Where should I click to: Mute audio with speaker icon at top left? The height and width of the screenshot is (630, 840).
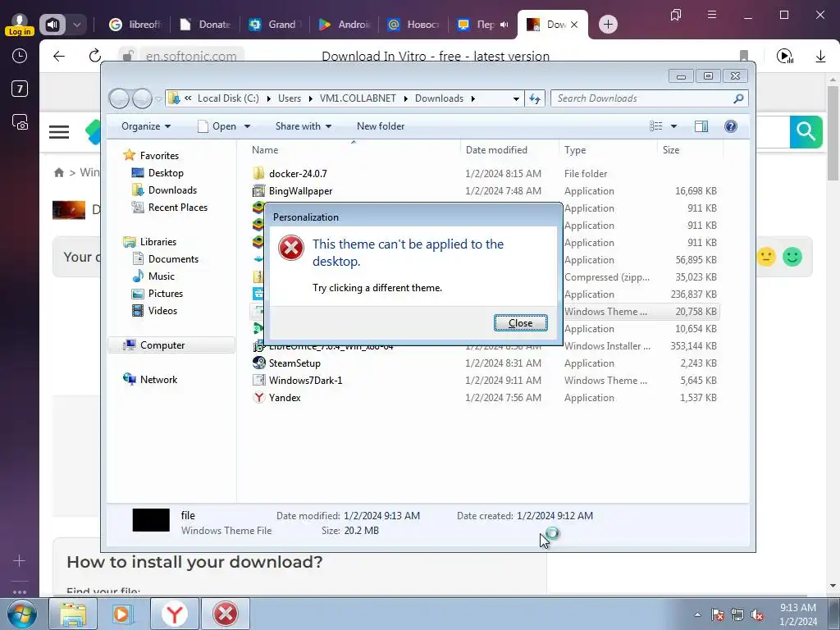[52, 25]
